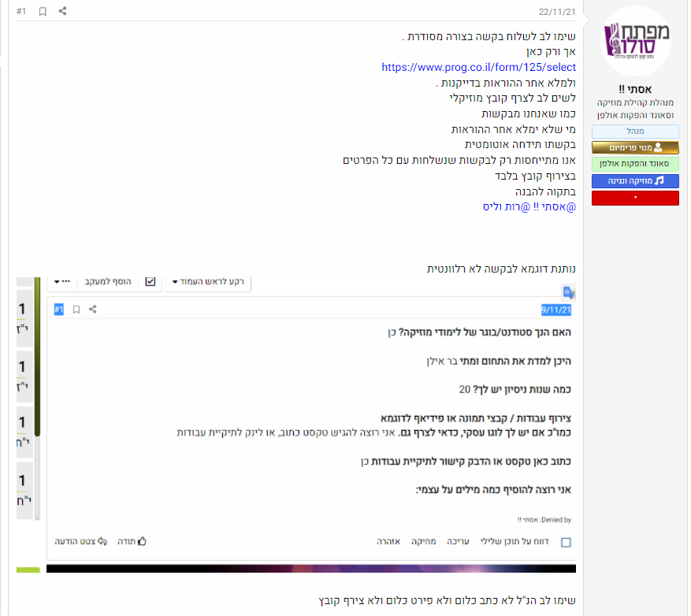Click the checked-box icon in the post toolbar
This screenshot has height=616, width=691.
pyautogui.click(x=149, y=281)
